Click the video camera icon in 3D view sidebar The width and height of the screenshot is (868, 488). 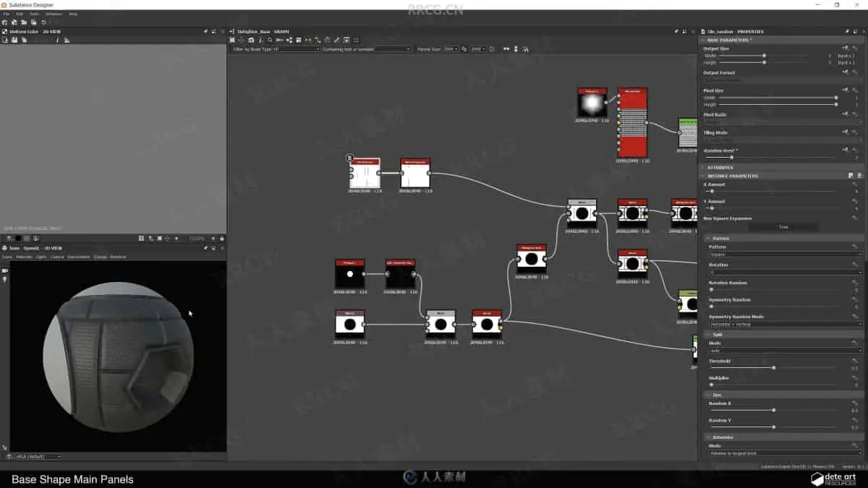click(4, 270)
